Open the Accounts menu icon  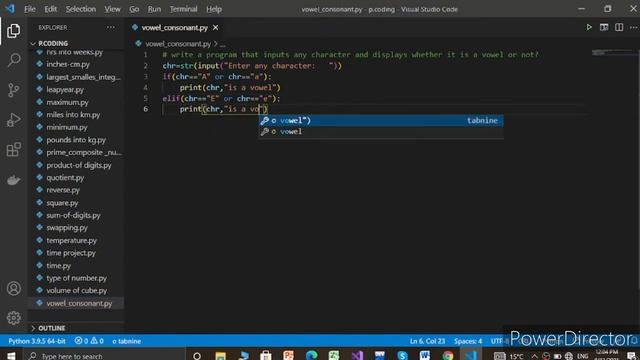tap(13, 289)
